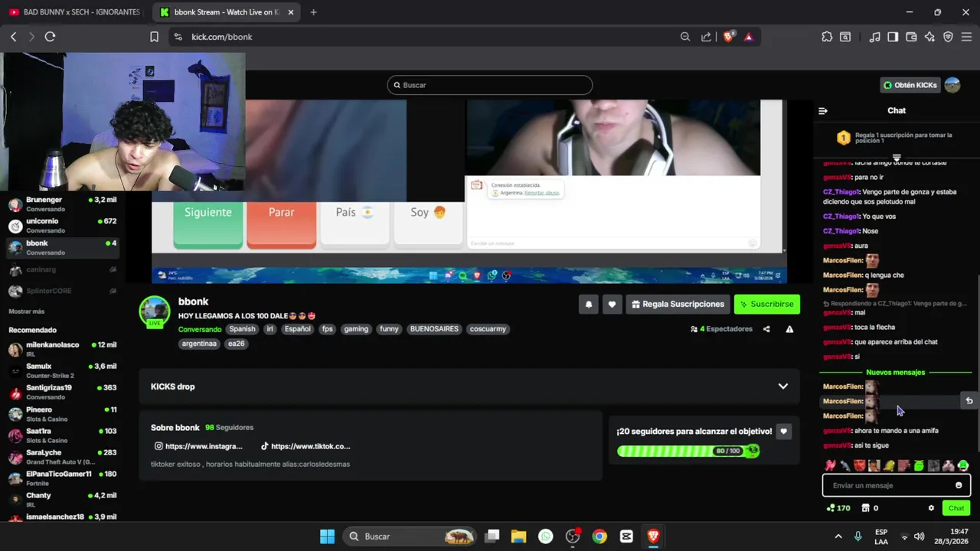The image size is (980, 551).
Task: Open browser extensions puzzle icon
Action: [827, 37]
